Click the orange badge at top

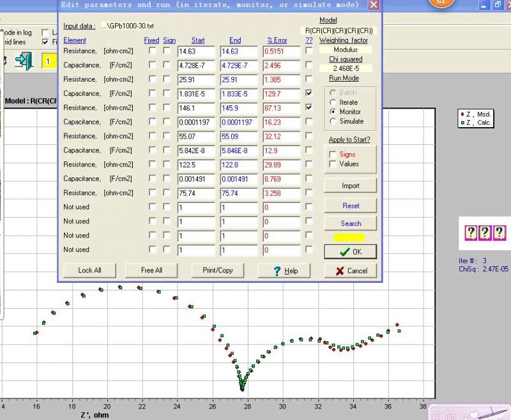tap(442, 3)
